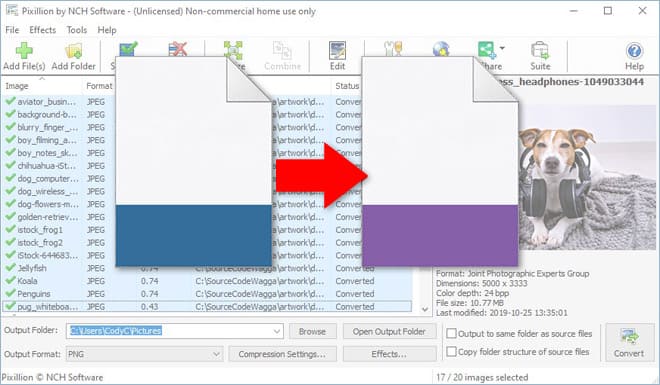
Task: Open the Share button dropdown arrow
Action: pos(502,48)
